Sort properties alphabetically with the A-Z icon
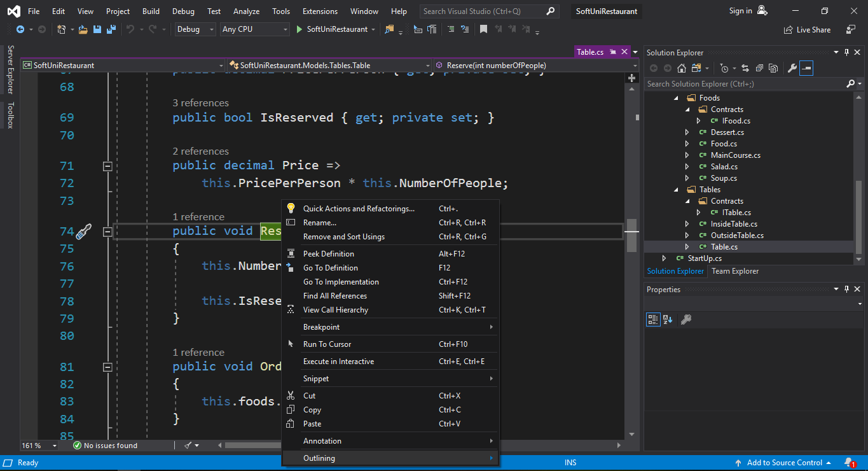The width and height of the screenshot is (868, 471). pos(668,320)
